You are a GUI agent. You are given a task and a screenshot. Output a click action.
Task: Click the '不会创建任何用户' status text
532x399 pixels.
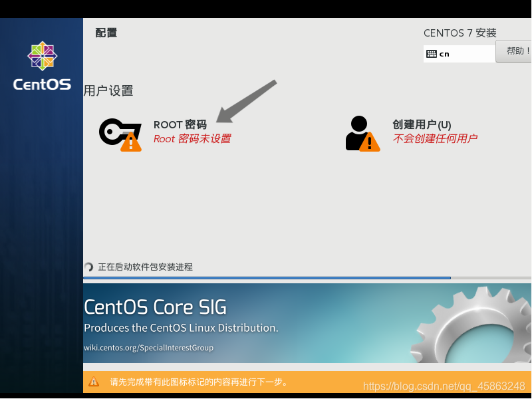(435, 138)
